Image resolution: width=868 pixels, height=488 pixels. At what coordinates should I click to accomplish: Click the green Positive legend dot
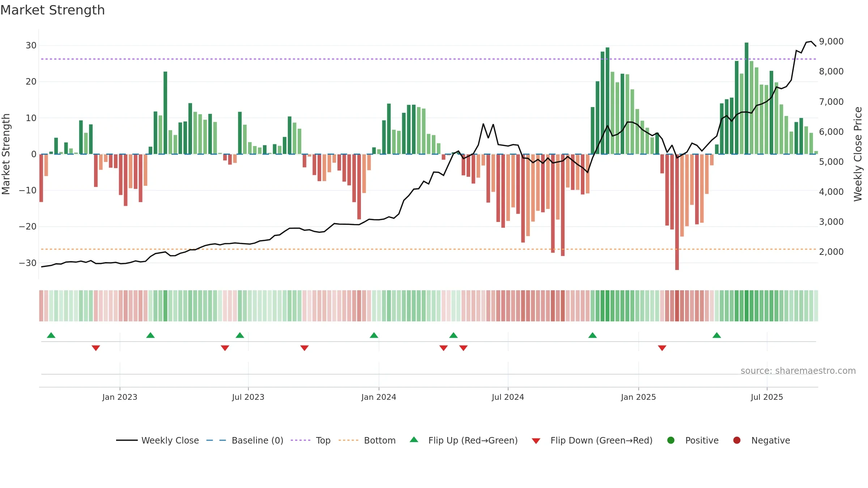[x=671, y=440]
